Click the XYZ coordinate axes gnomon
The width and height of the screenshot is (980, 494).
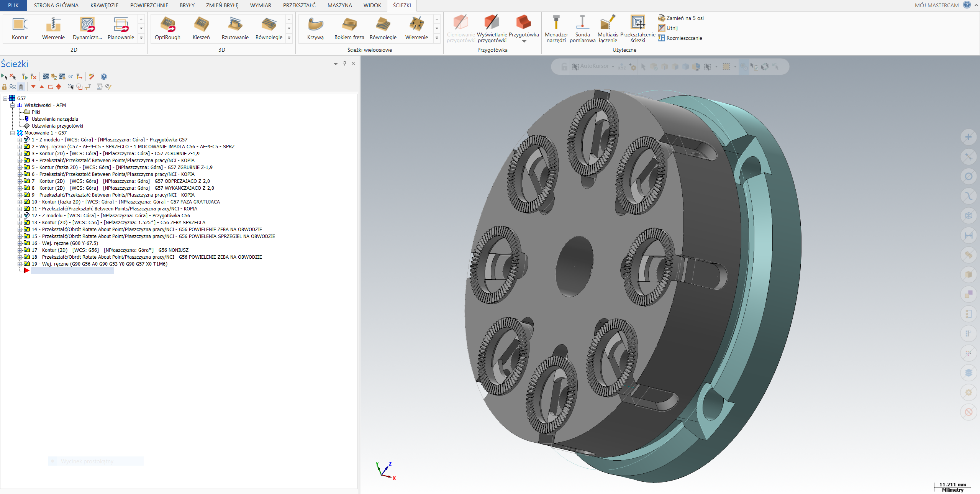(x=385, y=471)
